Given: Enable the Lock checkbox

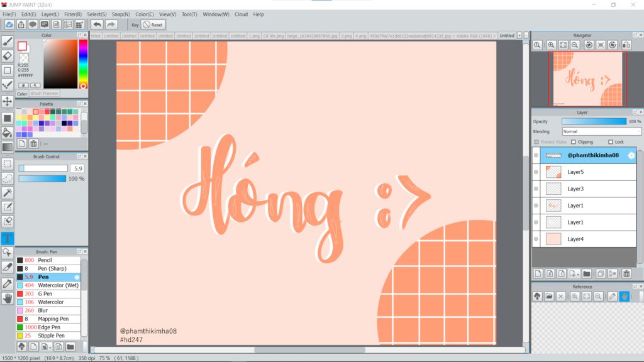Looking at the screenshot, I should (x=610, y=142).
